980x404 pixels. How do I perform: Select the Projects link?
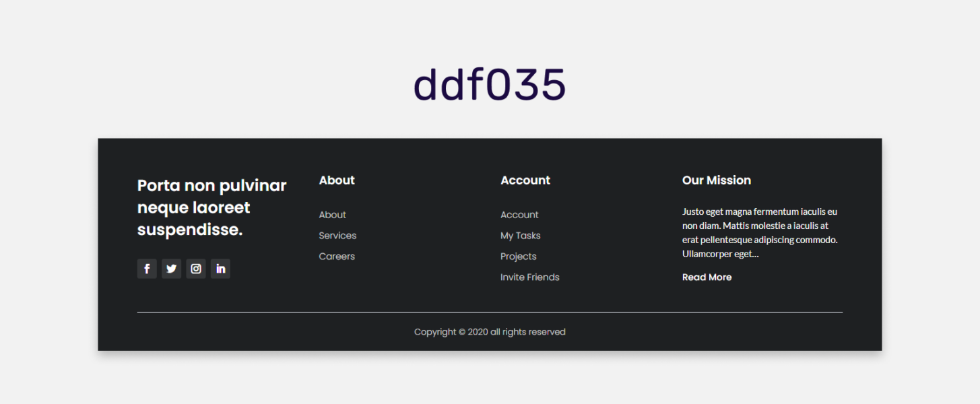(518, 256)
